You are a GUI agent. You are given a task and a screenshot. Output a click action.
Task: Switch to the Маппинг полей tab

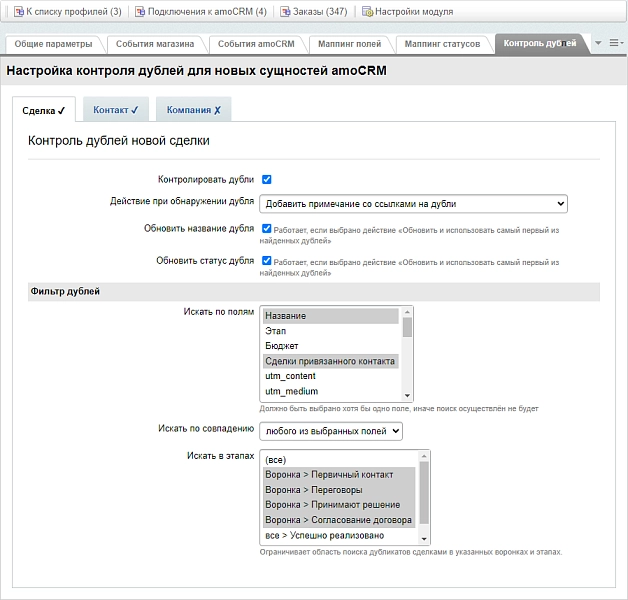coord(349,44)
